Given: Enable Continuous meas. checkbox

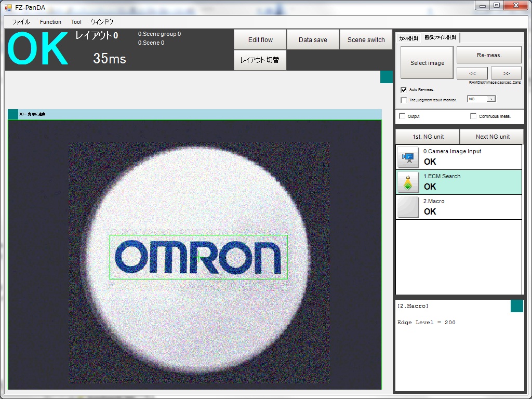Looking at the screenshot, I should point(473,116).
